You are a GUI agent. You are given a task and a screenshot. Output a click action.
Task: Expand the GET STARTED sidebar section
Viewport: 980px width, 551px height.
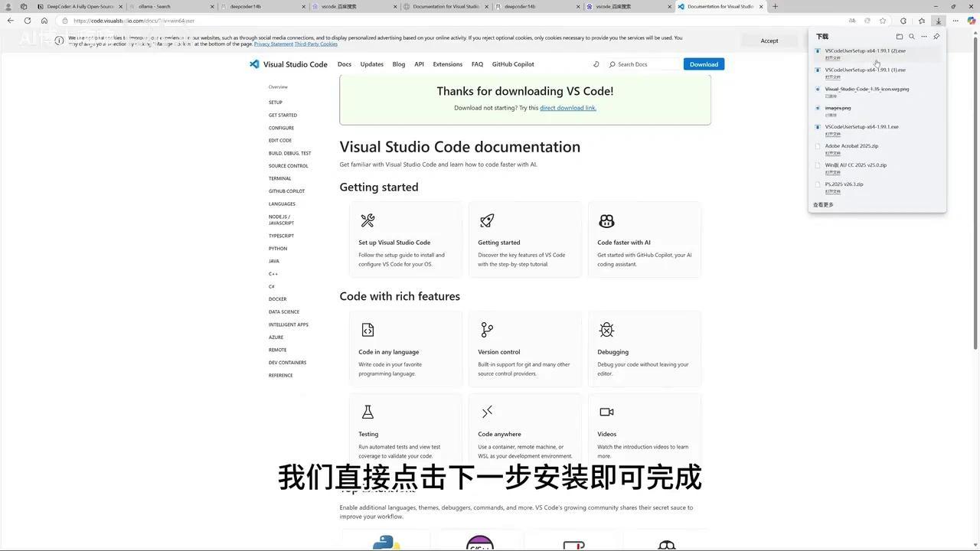tap(283, 115)
